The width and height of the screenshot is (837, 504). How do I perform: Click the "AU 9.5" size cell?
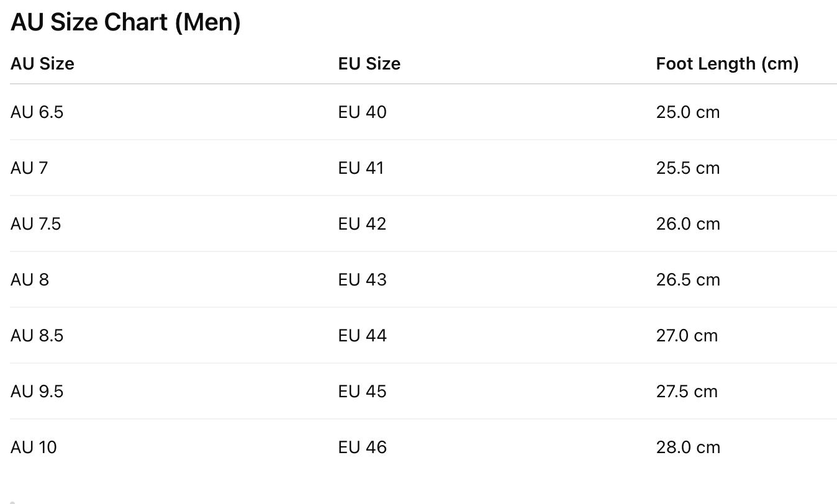[x=37, y=392]
